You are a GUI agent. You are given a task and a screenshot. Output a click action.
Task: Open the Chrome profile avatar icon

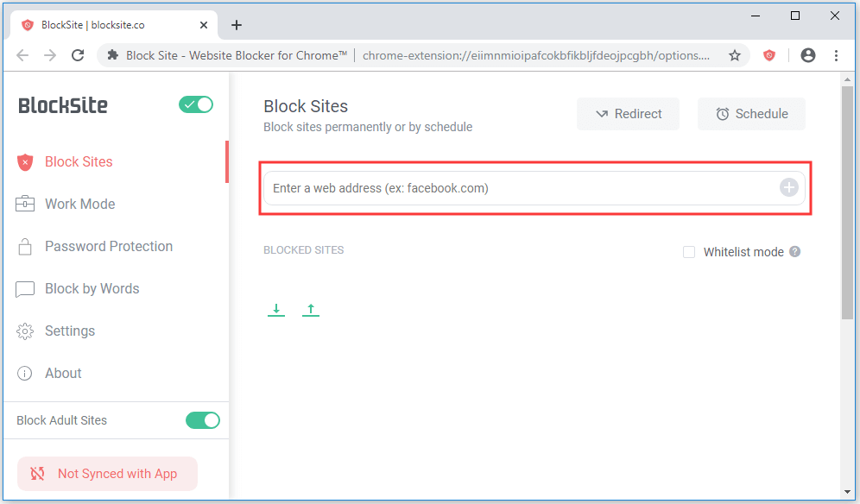[808, 55]
